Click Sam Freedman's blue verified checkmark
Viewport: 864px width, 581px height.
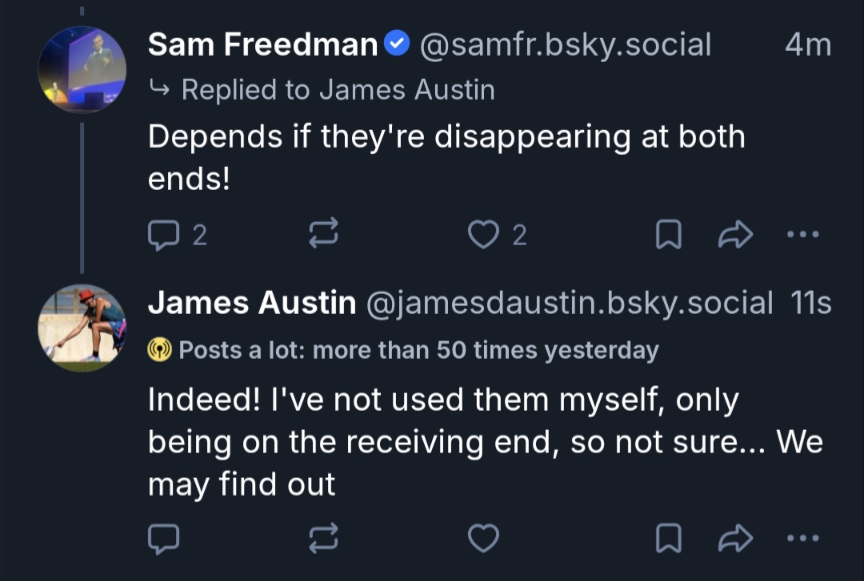(x=397, y=44)
